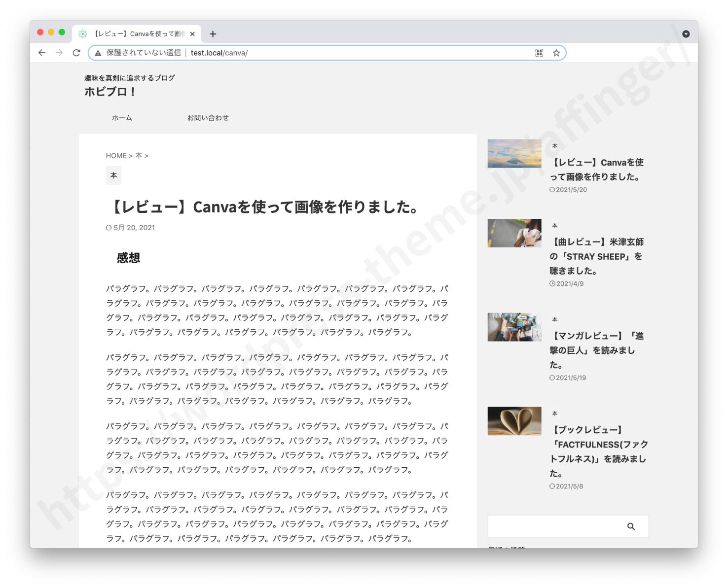Click the 保護されていない通信 security label
Image resolution: width=728 pixels, height=588 pixels.
[x=144, y=53]
